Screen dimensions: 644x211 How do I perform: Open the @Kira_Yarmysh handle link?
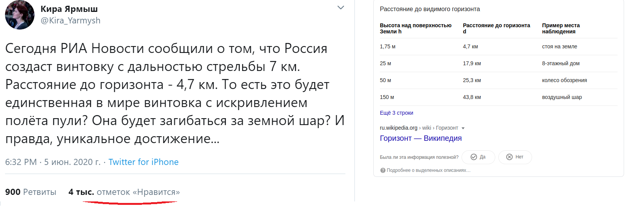pyautogui.click(x=71, y=21)
